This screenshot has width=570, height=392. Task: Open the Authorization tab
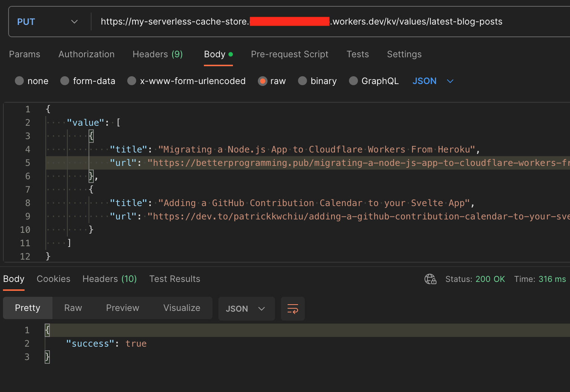tap(86, 54)
